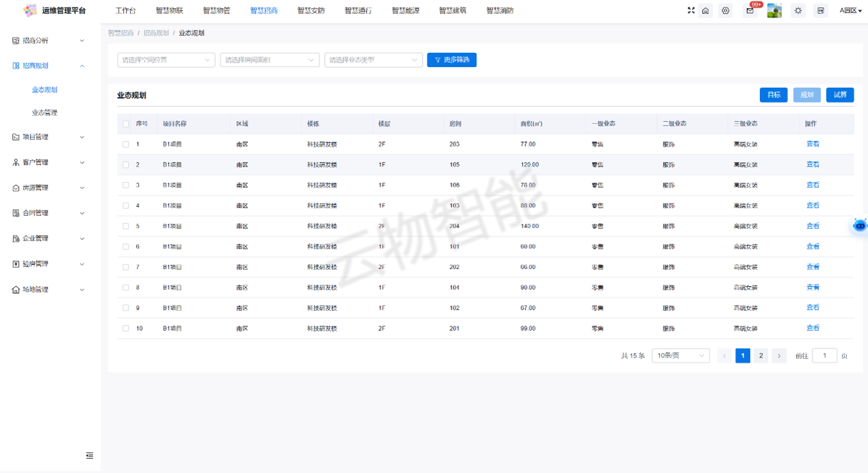Click the 客户管理 person icon
This screenshot has height=473, width=868.
point(16,162)
